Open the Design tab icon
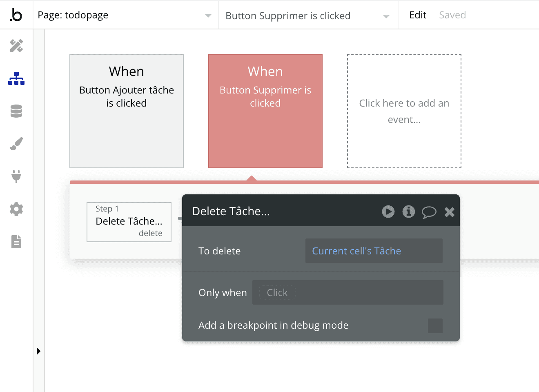Screen dimensions: 539x392 [16, 46]
